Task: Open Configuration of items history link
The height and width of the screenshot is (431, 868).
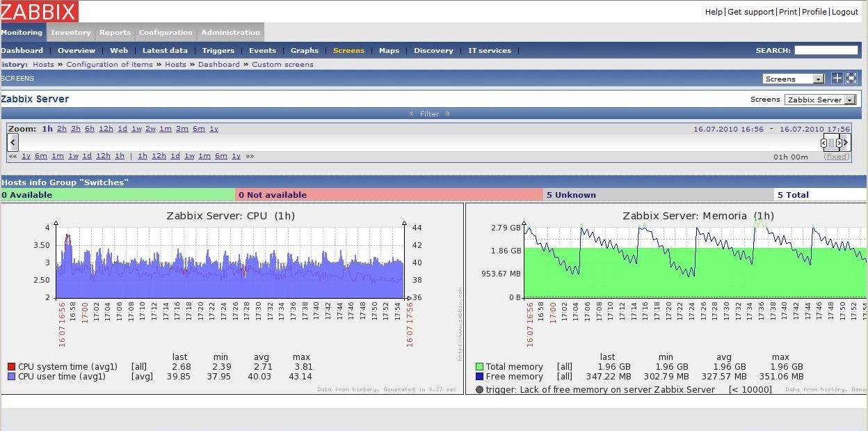Action: pyautogui.click(x=109, y=64)
